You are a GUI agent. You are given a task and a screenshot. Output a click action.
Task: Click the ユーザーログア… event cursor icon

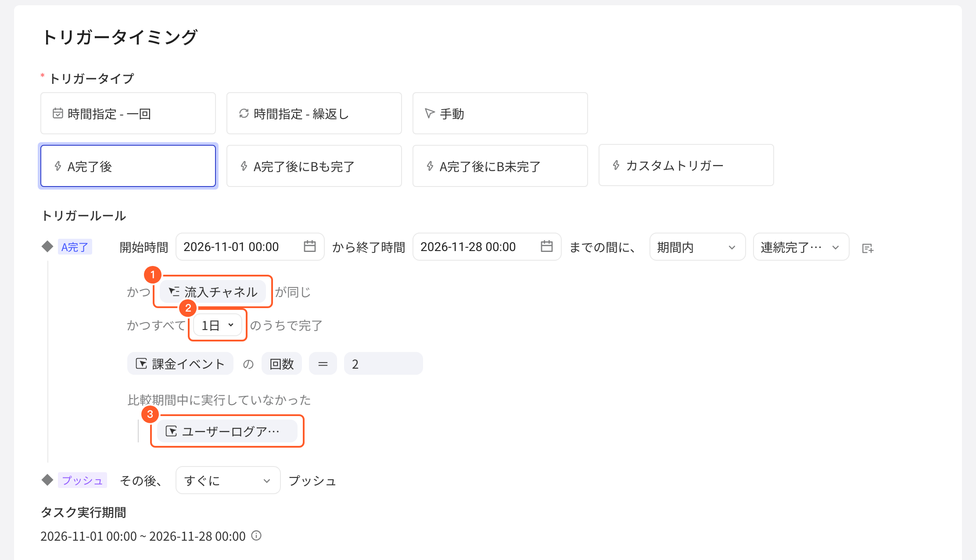(x=171, y=431)
